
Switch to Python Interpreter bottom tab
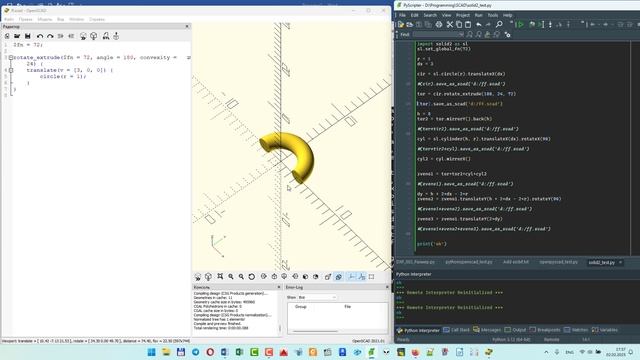coord(417,330)
